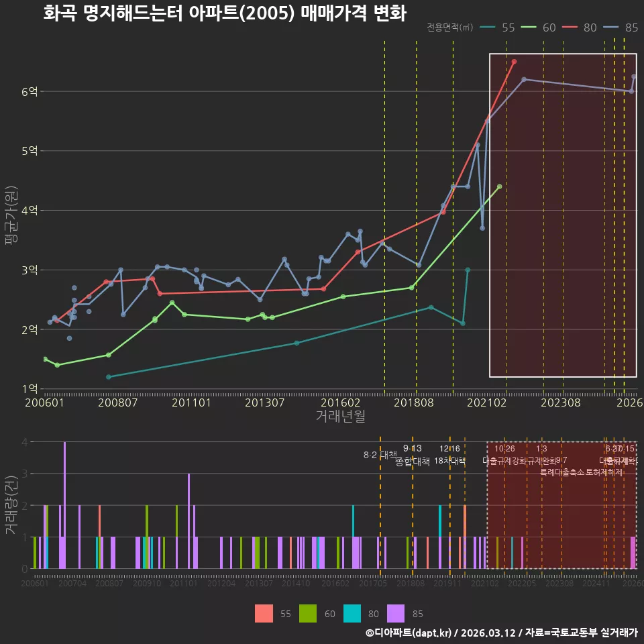Click the teal 55 line's first data point
Screen dimensions: 644x644
(x=109, y=376)
